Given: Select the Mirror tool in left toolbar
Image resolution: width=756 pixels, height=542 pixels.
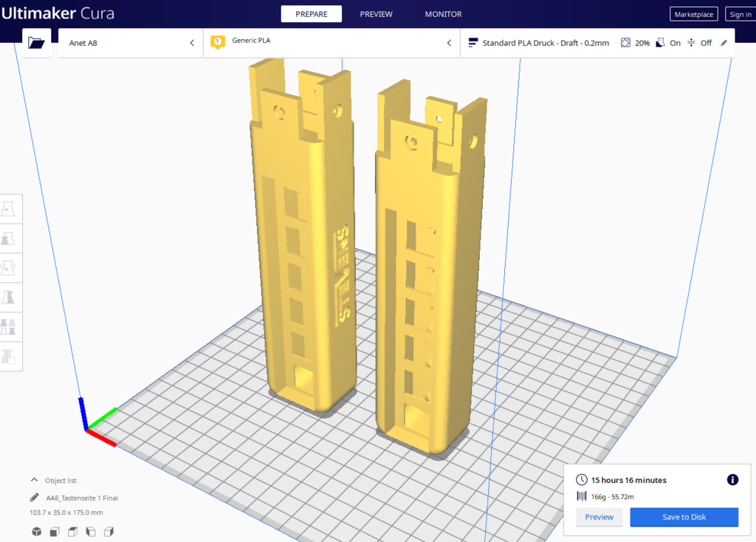Looking at the screenshot, I should click(10, 297).
